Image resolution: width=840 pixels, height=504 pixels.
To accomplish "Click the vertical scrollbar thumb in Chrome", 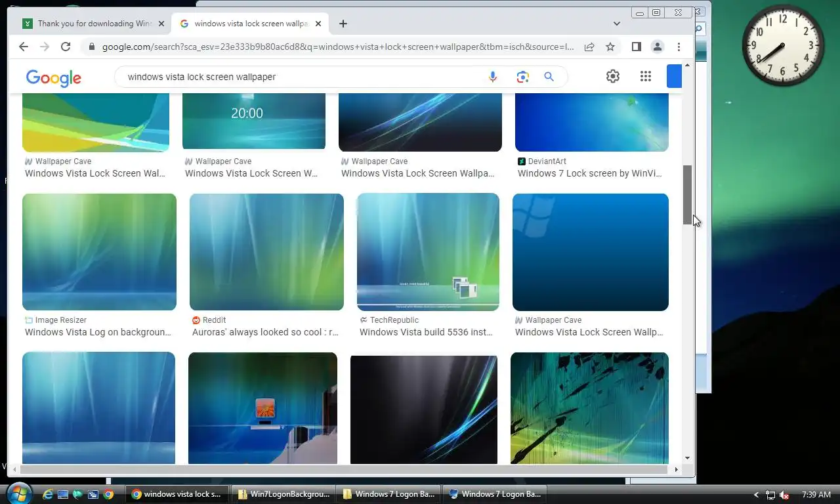I will [x=687, y=194].
